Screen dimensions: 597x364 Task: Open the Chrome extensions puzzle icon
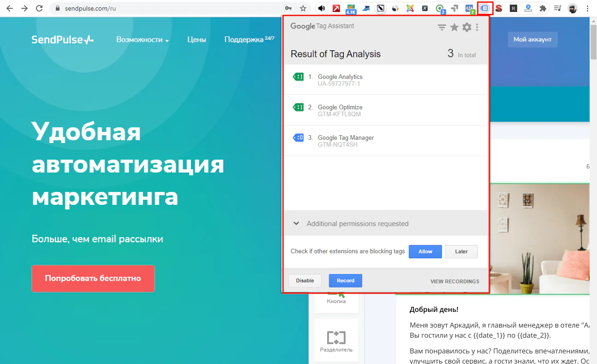543,8
